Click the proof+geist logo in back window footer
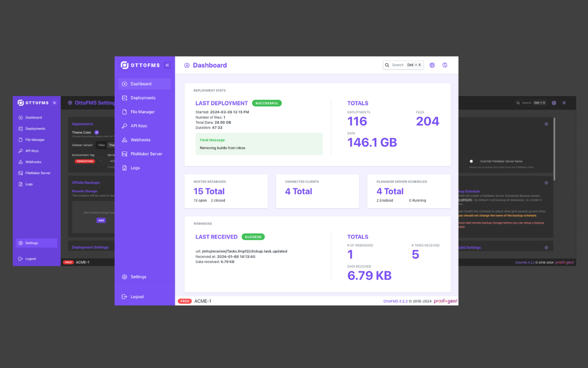The width and height of the screenshot is (588, 368). coord(564,263)
